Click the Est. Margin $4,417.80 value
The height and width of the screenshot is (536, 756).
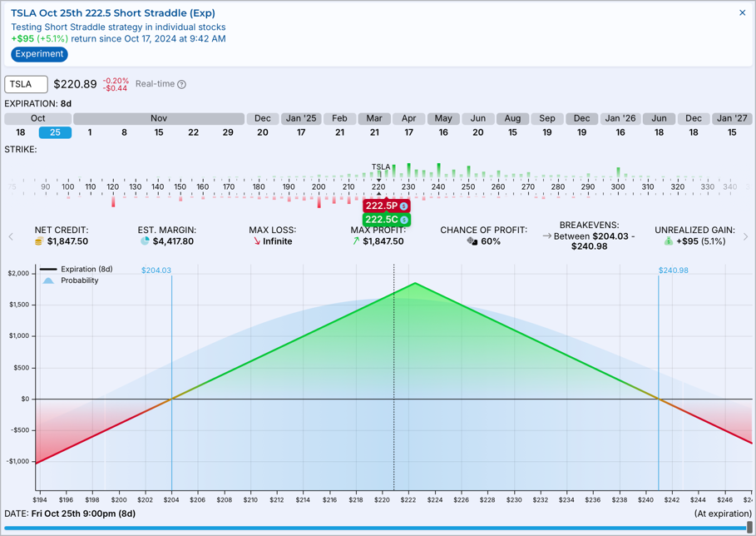pos(173,241)
